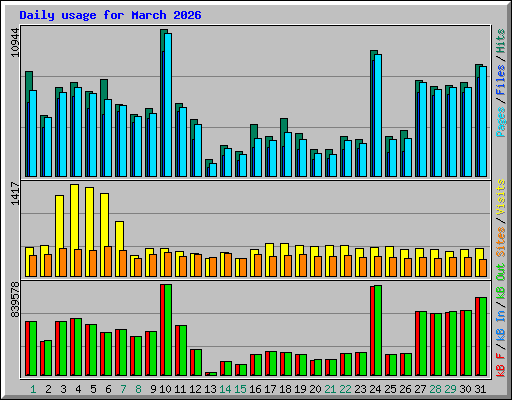Click the cyan hits bar for day 1
The height and width of the screenshot is (400, 512).
(33, 133)
